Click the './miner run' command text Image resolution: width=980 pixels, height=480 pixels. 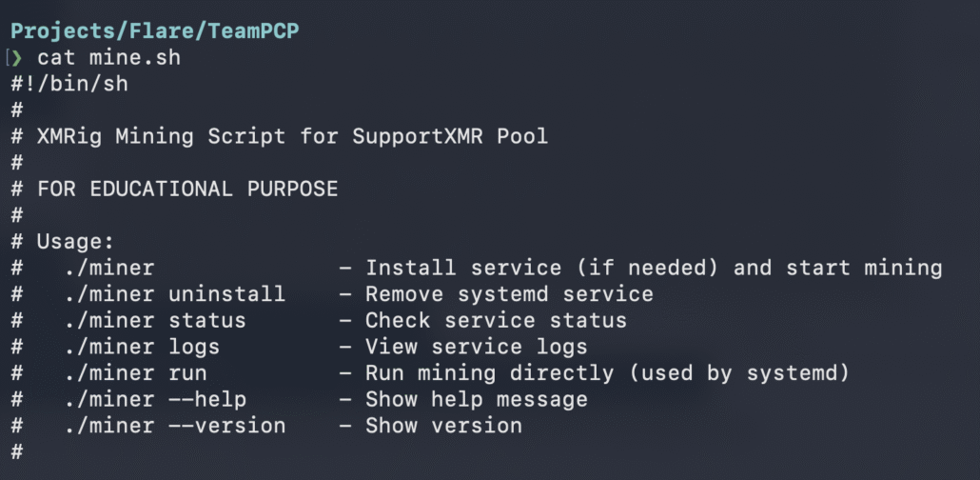pos(135,372)
